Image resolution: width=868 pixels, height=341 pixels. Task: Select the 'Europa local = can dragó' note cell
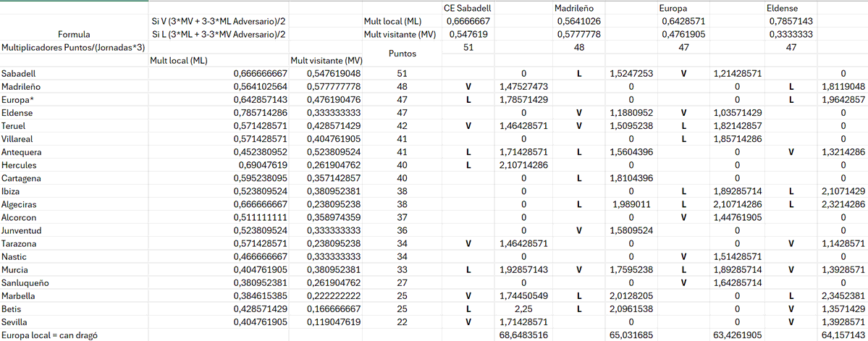coord(74,335)
